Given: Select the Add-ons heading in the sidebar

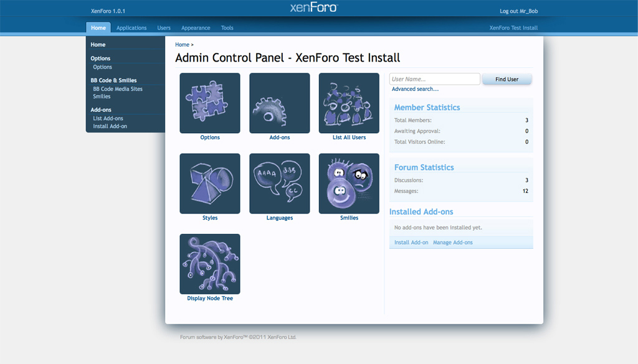Looking at the screenshot, I should 101,110.
